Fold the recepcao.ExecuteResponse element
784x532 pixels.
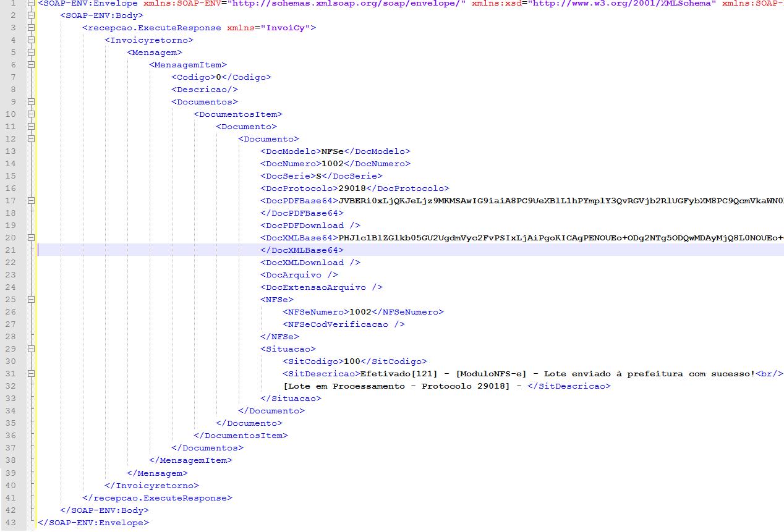31,28
